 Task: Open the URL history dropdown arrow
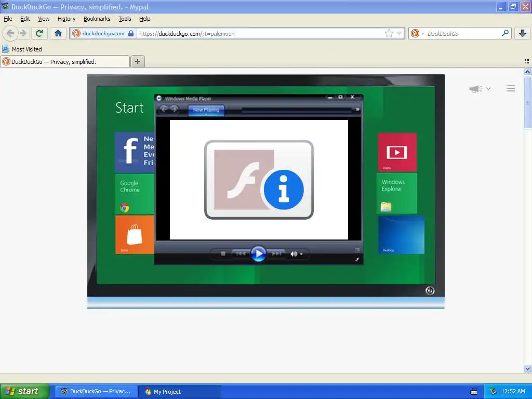tap(400, 33)
